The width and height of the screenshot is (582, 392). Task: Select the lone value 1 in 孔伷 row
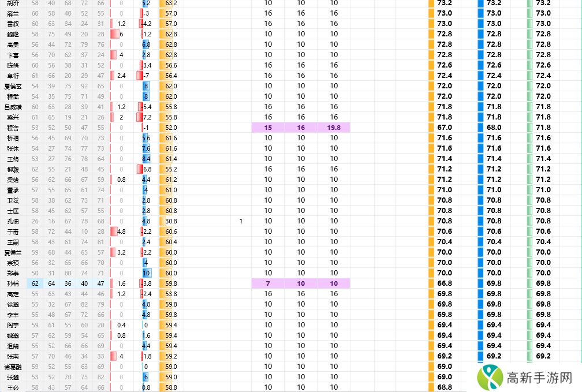(x=241, y=221)
